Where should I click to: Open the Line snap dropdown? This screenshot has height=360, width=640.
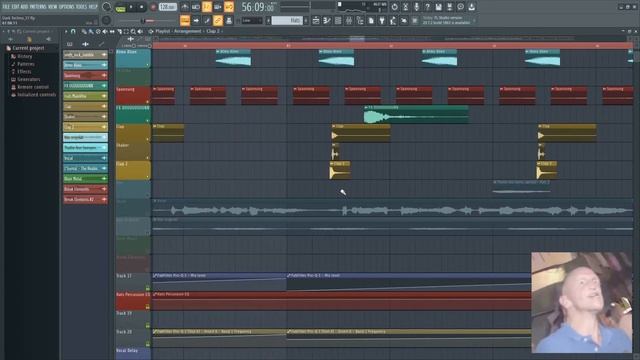pyautogui.click(x=252, y=20)
